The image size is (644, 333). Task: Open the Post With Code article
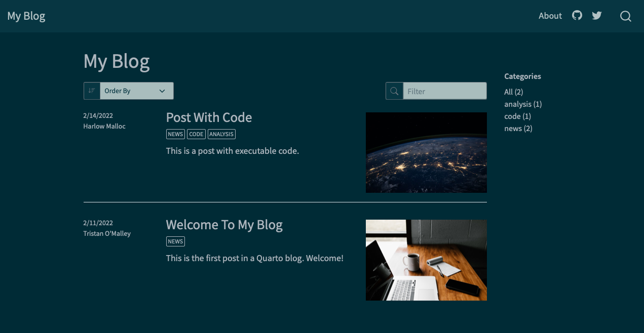209,117
